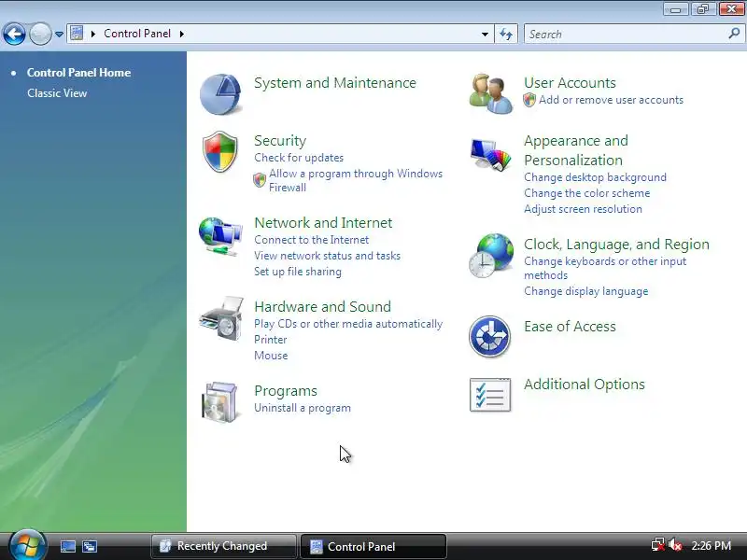Click Connect to the Internet
747x560 pixels.
[x=312, y=240]
